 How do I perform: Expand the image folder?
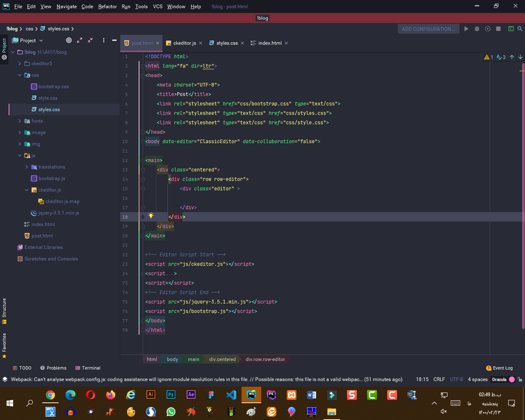(20, 132)
